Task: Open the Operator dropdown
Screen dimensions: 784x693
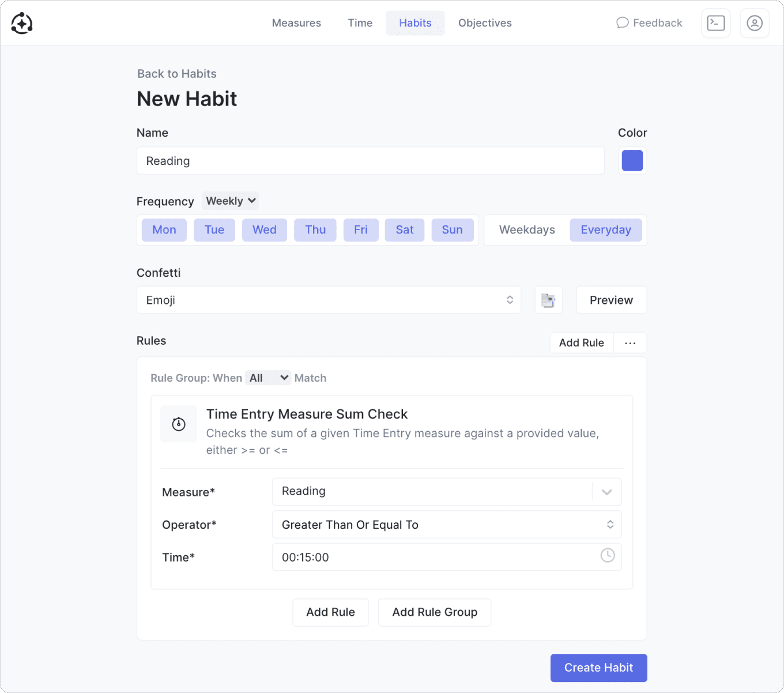Action: [x=447, y=525]
